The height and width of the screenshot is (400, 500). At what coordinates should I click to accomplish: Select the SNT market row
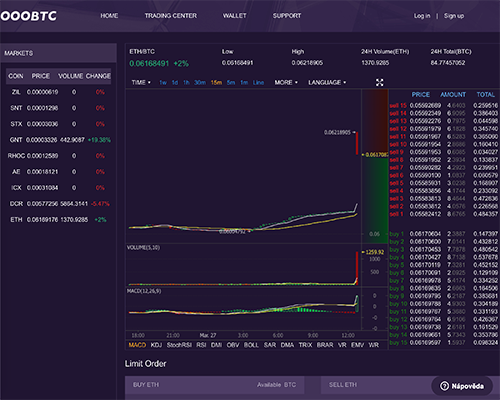pos(58,108)
